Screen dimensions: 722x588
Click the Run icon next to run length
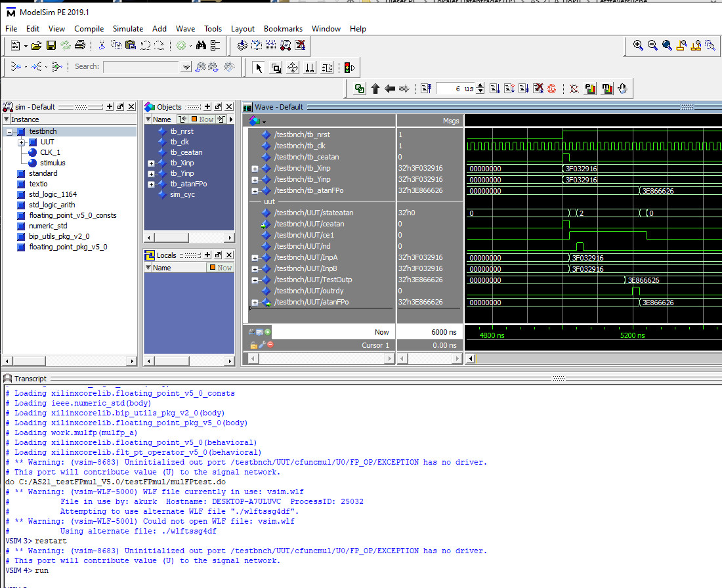pos(495,89)
